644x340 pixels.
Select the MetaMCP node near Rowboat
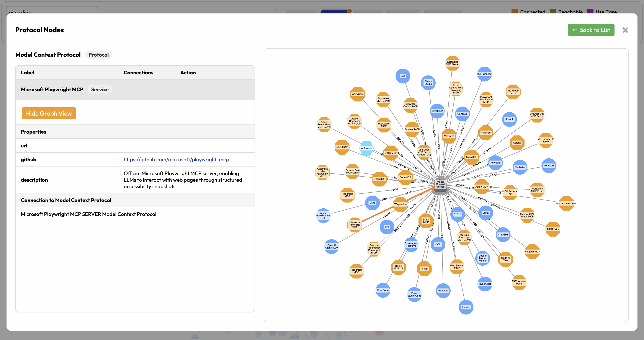[x=471, y=157]
